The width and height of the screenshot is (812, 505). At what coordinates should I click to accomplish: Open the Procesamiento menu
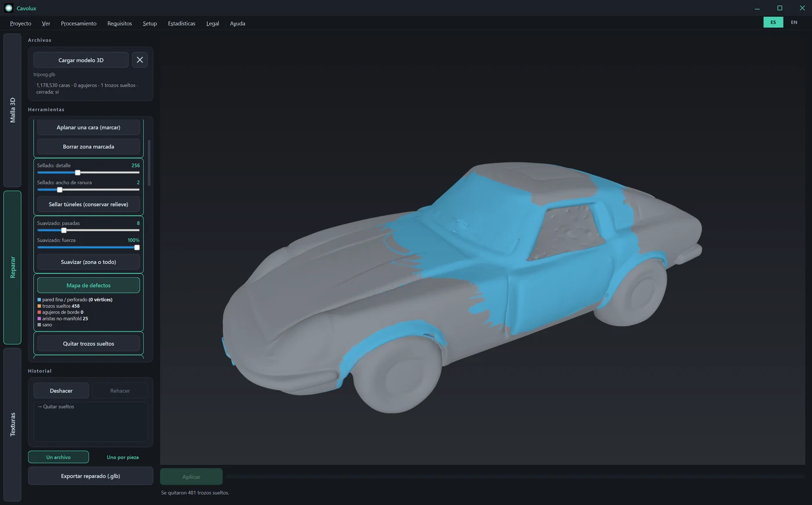pos(78,23)
